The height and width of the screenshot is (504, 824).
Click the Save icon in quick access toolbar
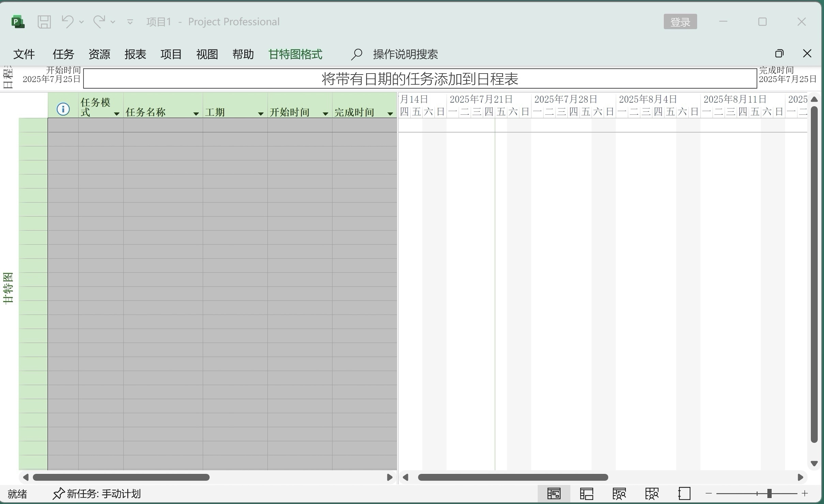44,21
